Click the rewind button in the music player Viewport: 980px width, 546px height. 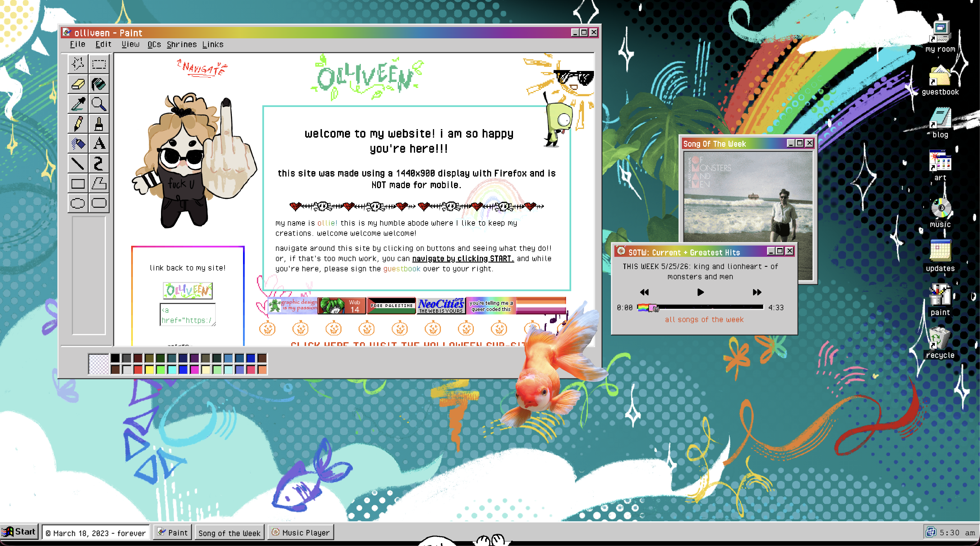[x=644, y=292]
